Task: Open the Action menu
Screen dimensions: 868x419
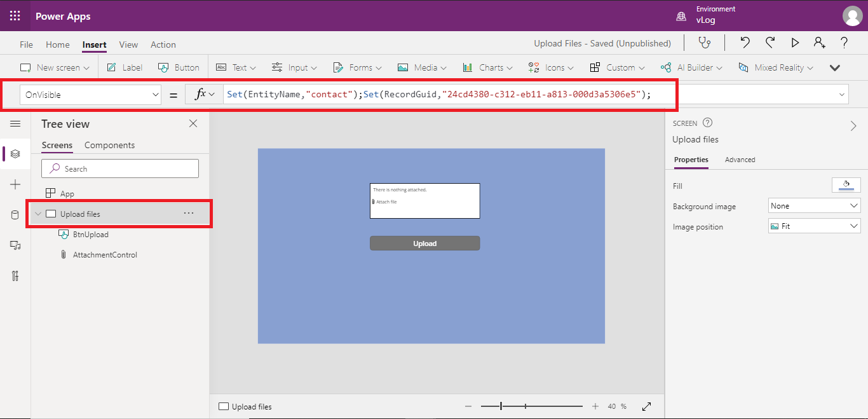Action: (163, 45)
